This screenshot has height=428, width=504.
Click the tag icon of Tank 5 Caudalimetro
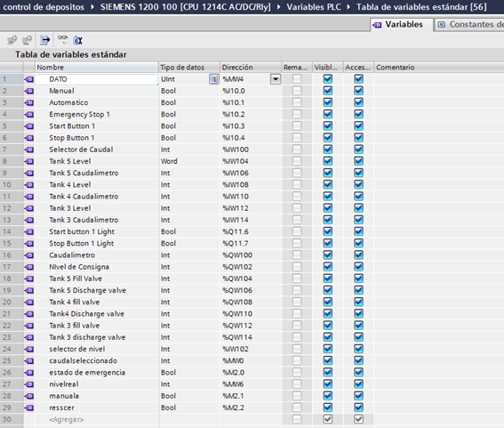[29, 174]
